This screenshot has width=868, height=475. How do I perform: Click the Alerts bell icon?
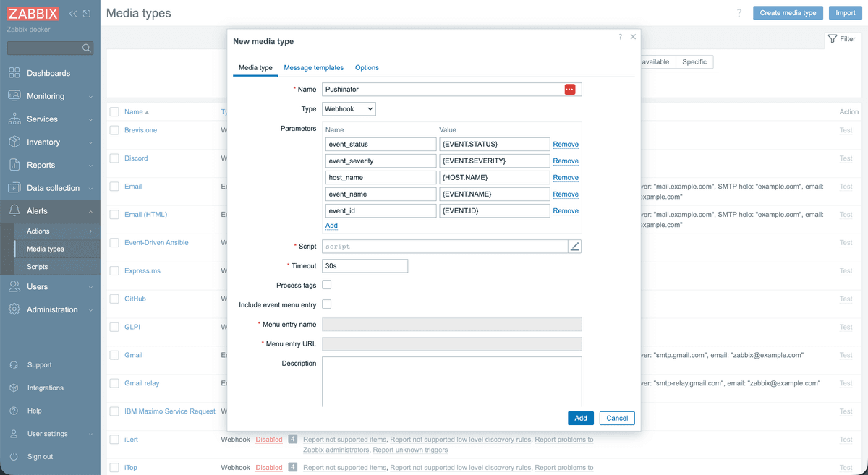click(x=14, y=211)
